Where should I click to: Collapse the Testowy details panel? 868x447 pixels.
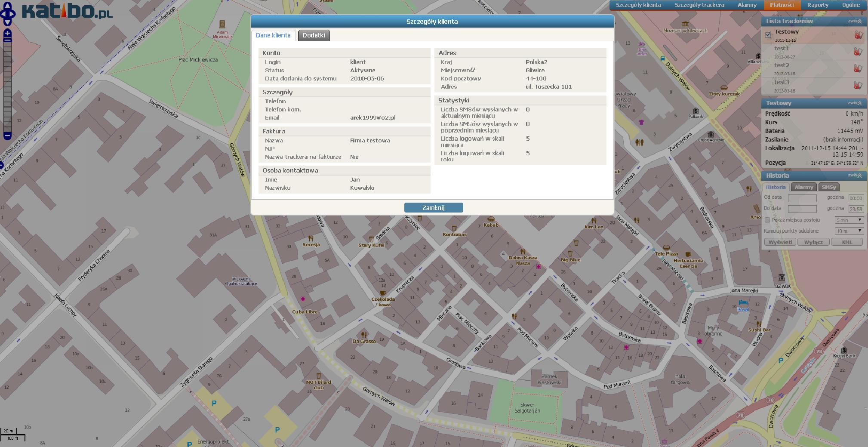(x=855, y=103)
